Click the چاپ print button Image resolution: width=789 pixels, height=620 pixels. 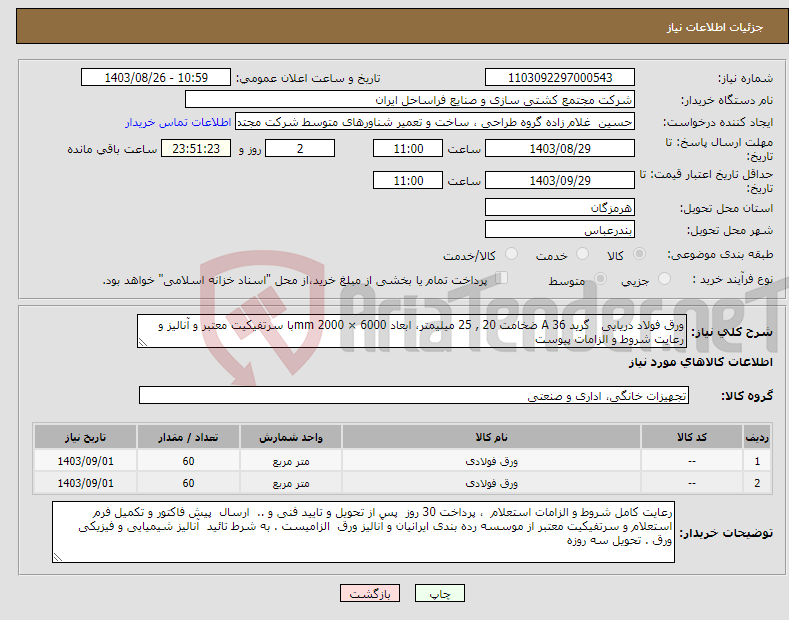click(440, 594)
